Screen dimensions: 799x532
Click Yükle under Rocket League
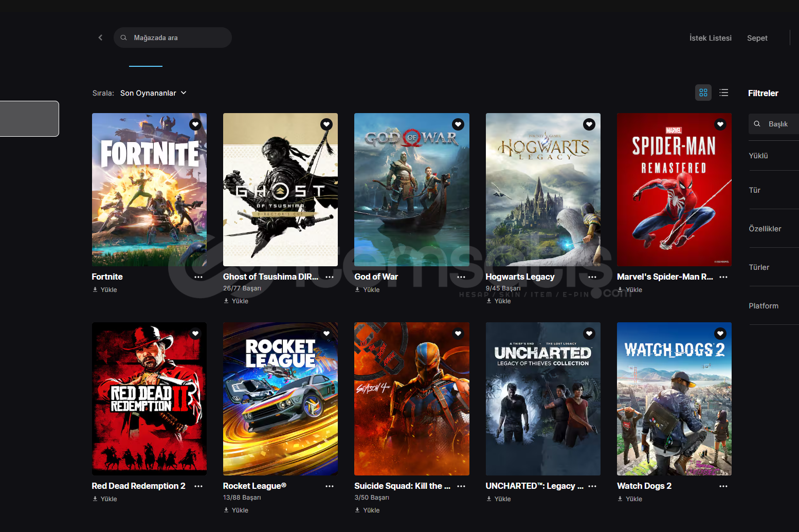click(x=236, y=510)
